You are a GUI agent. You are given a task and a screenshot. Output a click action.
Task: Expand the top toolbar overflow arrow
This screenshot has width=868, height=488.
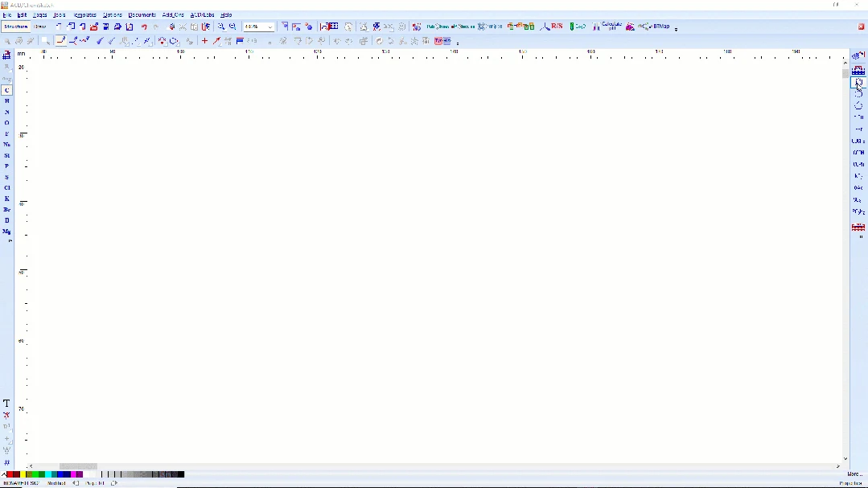(676, 28)
